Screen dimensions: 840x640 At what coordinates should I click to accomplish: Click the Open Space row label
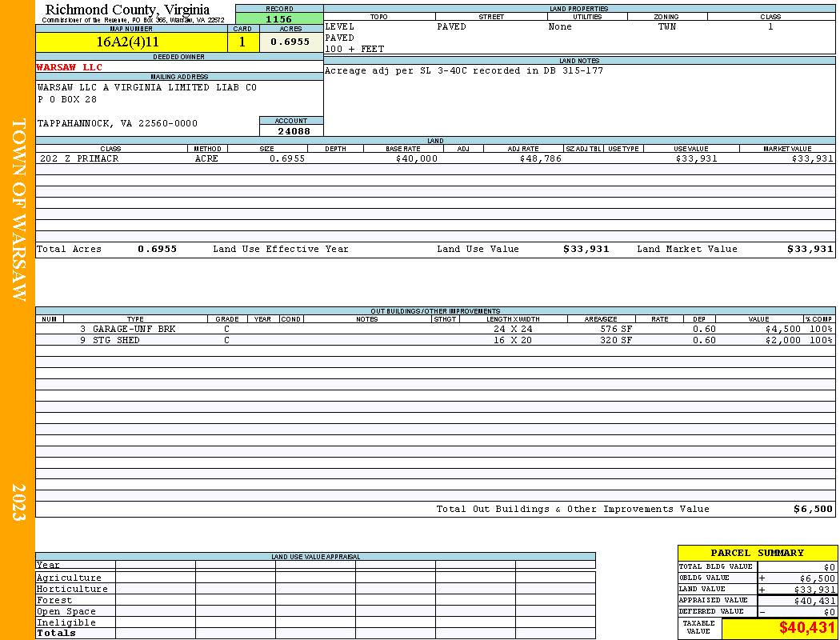pyautogui.click(x=66, y=612)
